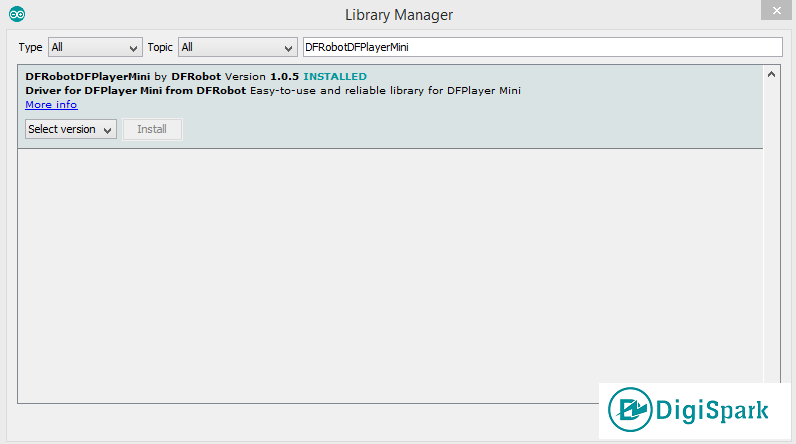Viewport: 796px width, 444px height.
Task: Click the scrollbar up arrow
Action: tap(771, 74)
